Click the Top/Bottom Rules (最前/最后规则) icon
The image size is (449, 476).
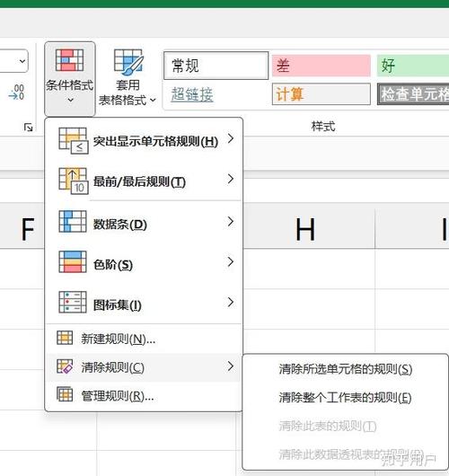73,181
